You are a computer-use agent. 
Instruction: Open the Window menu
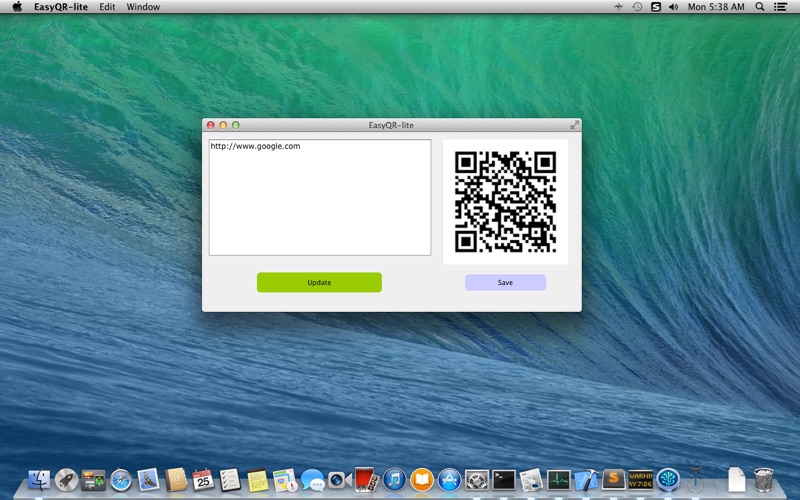coord(143,7)
